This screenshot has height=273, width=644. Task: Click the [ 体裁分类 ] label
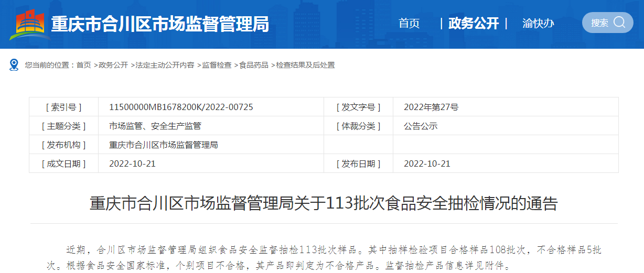358,126
